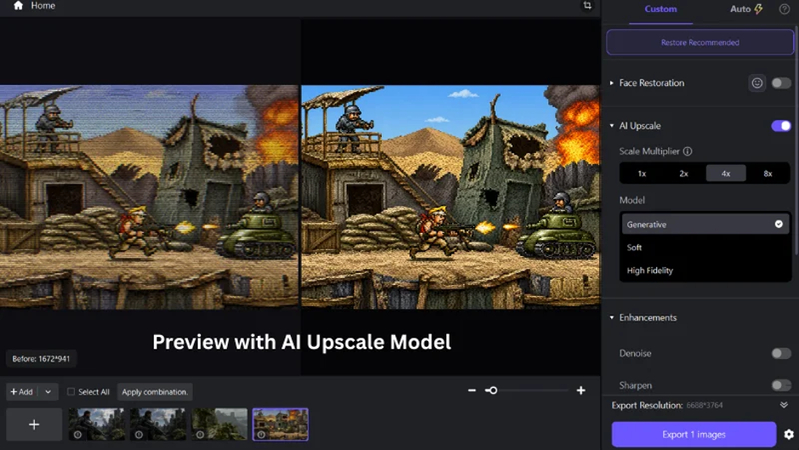Expand the Face Restoration section
Image resolution: width=799 pixels, height=450 pixels.
(x=611, y=83)
